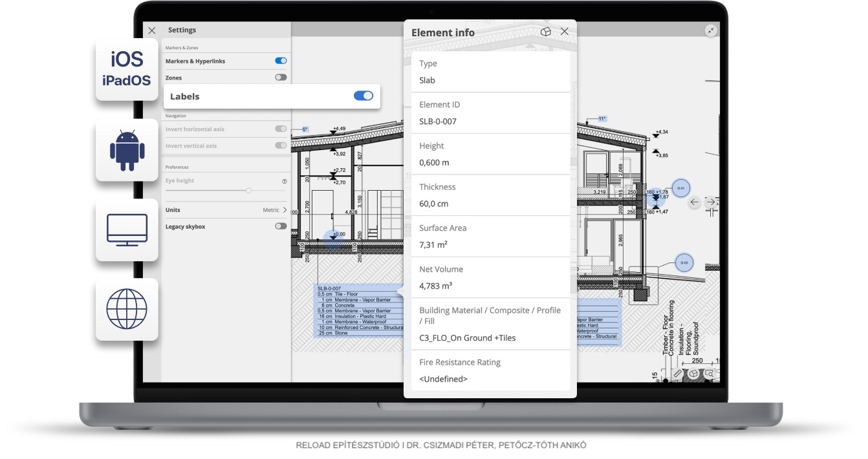Select the desktop monitor platform tile
868x459 pixels.
127,230
